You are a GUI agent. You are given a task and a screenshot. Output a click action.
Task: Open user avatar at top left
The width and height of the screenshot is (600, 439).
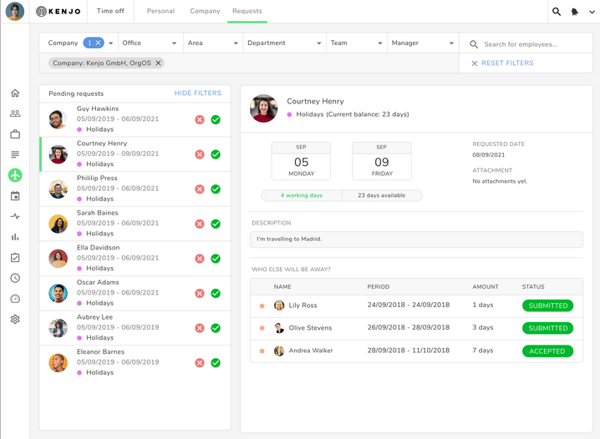(x=15, y=11)
